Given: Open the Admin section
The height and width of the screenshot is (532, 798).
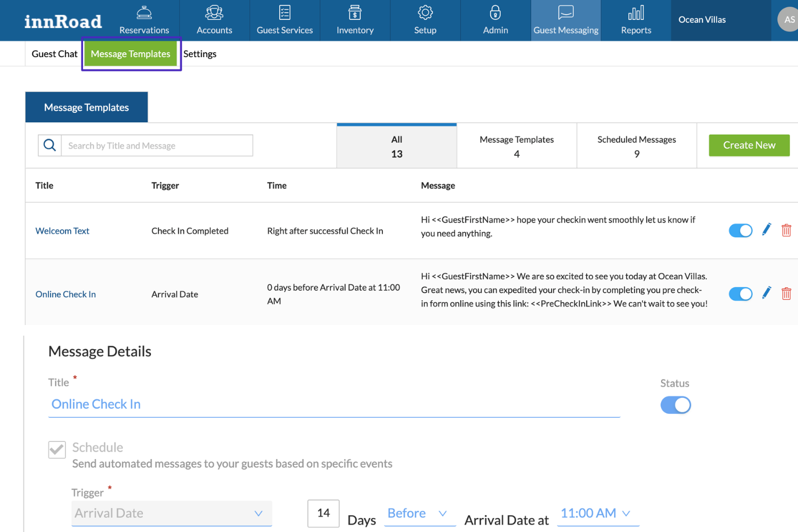Looking at the screenshot, I should click(x=495, y=20).
